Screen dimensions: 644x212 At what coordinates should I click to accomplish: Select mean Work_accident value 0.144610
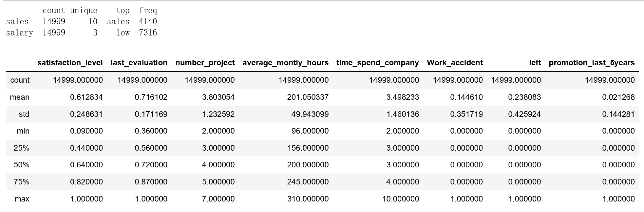pos(466,97)
